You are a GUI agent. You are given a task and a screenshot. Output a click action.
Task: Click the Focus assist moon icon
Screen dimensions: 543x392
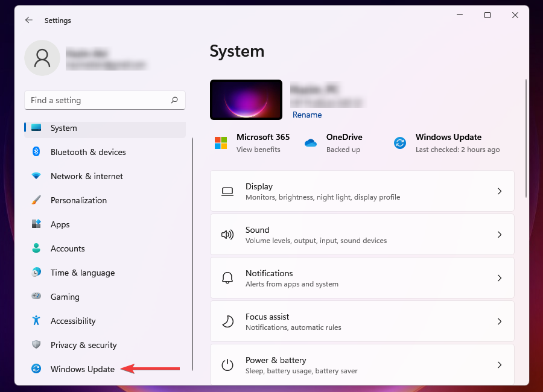227,321
